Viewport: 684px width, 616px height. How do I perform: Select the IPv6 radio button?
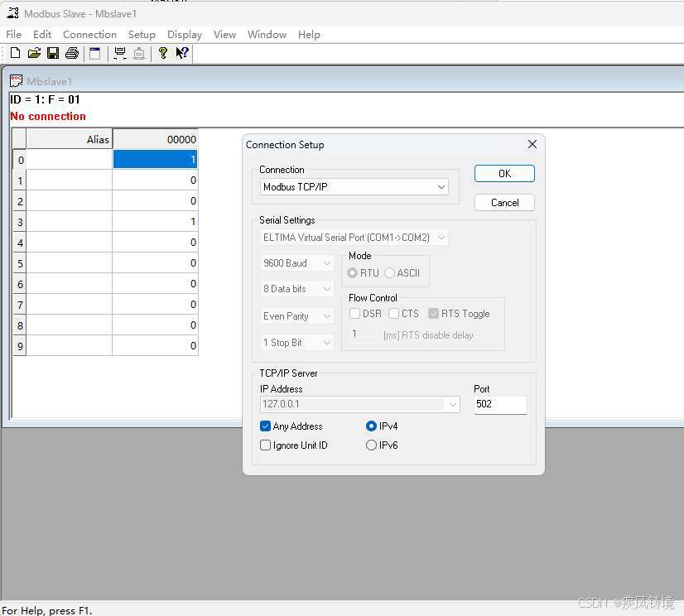point(371,445)
